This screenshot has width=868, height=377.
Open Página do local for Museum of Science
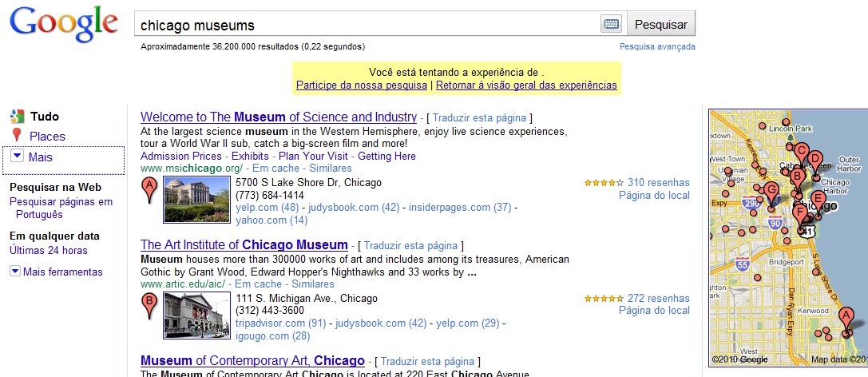pyautogui.click(x=654, y=195)
